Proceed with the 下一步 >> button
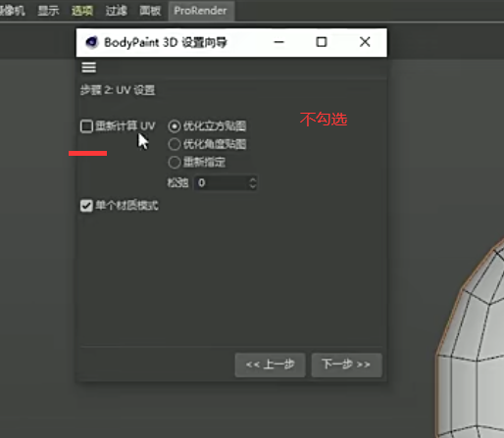The image size is (504, 438). [x=346, y=365]
